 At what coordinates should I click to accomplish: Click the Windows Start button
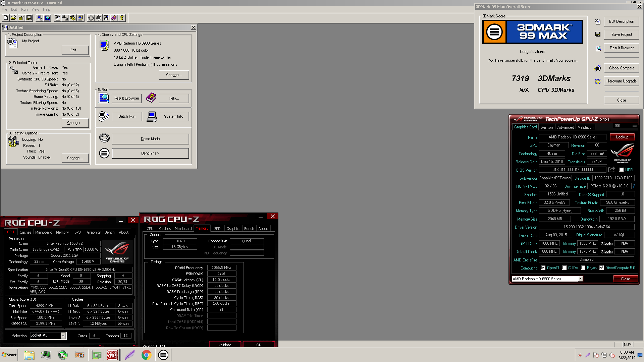pyautogui.click(x=9, y=355)
